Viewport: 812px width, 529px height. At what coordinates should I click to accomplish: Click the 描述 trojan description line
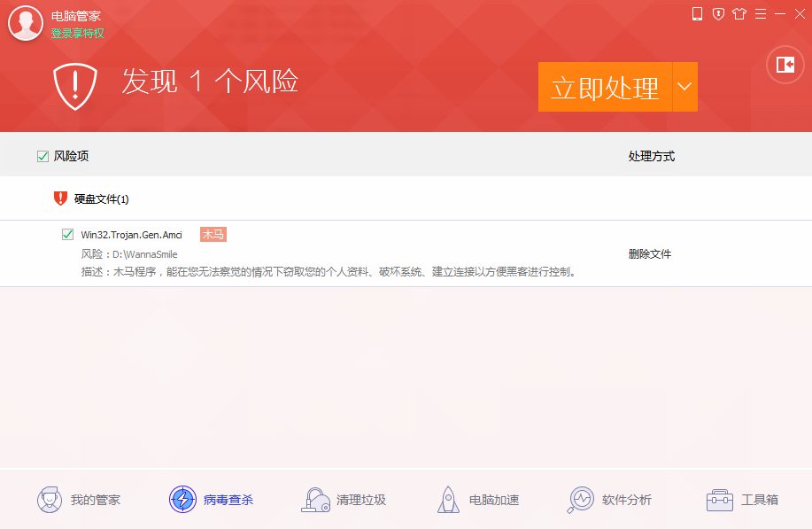coord(329,272)
